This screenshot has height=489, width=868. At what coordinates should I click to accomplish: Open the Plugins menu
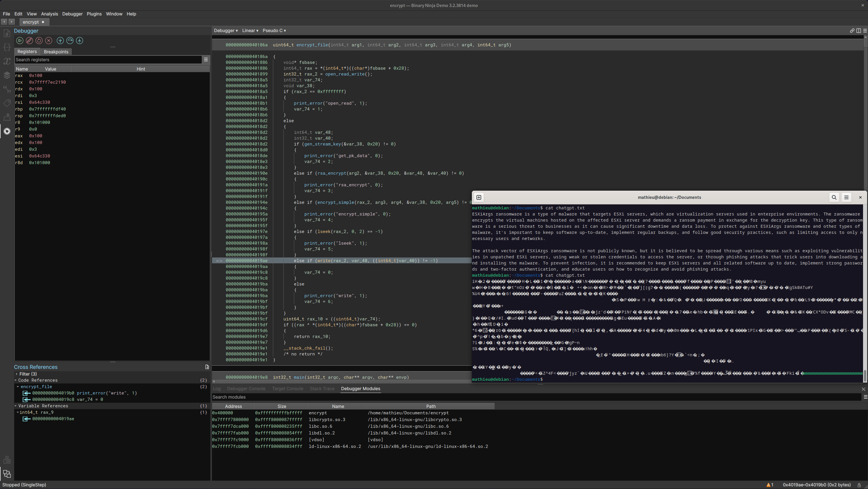pyautogui.click(x=94, y=14)
